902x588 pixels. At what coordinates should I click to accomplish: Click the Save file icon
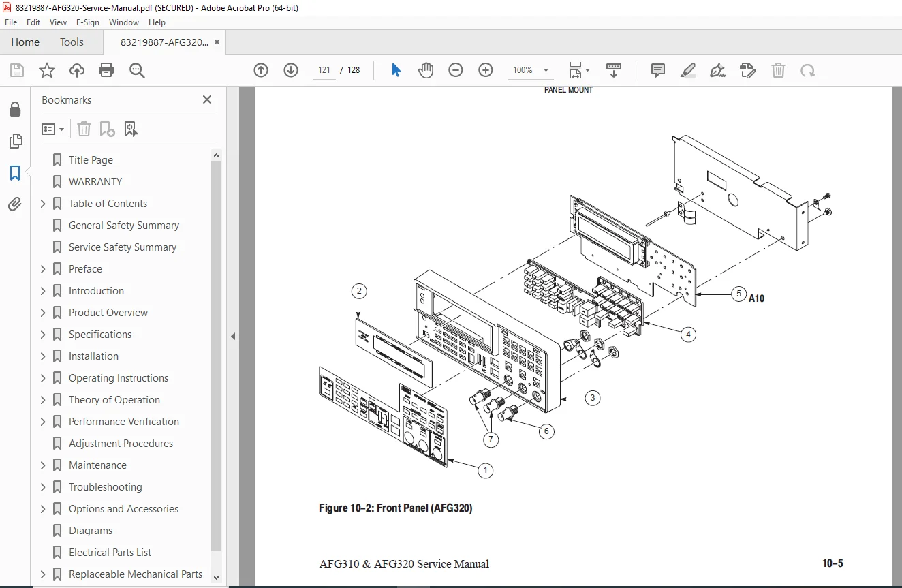[17, 70]
